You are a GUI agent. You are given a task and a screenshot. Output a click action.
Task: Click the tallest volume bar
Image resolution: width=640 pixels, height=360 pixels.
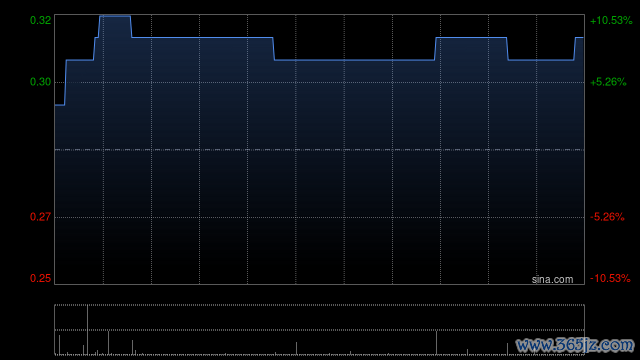pos(87,329)
